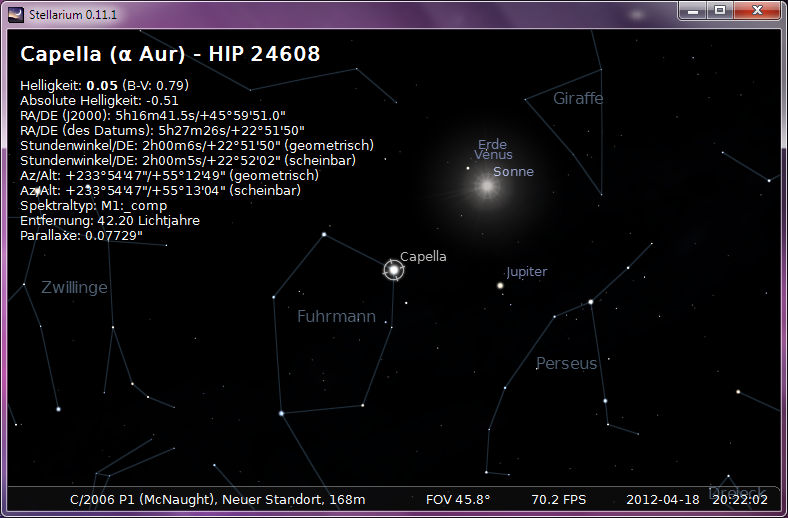Screen dimensions: 788x518
Task: Minimize the Stellarium window
Action: [692, 10]
